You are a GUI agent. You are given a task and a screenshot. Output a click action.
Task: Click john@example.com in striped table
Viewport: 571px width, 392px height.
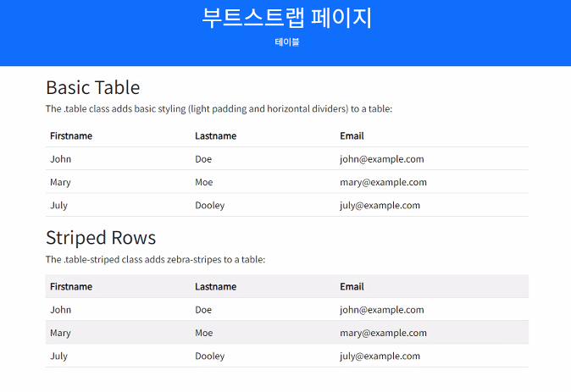pyautogui.click(x=381, y=310)
